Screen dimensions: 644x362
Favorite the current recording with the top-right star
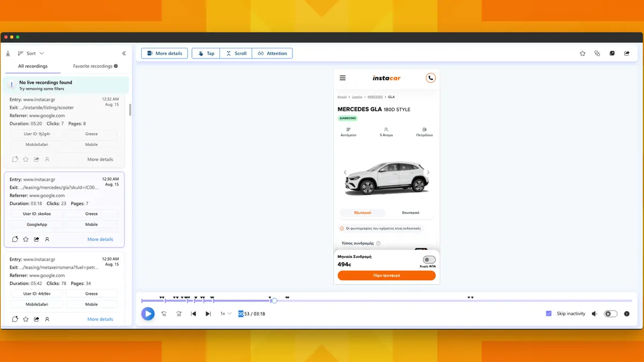pos(583,53)
